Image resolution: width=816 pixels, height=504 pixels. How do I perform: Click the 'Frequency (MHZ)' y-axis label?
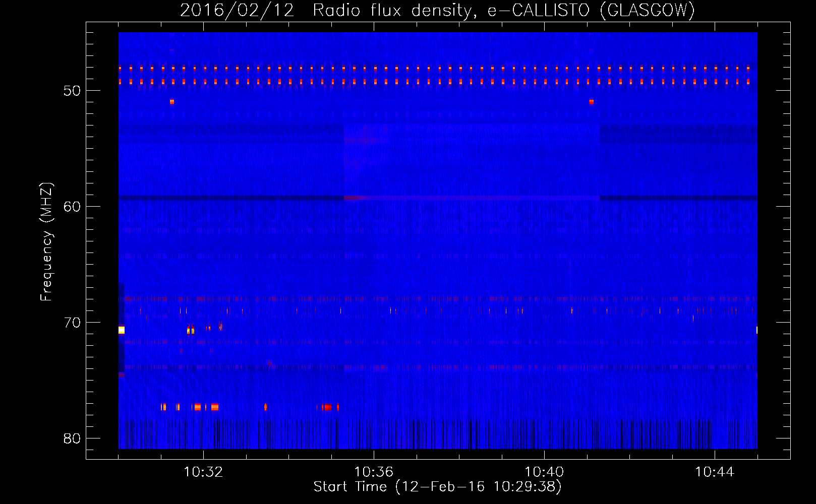pos(46,242)
